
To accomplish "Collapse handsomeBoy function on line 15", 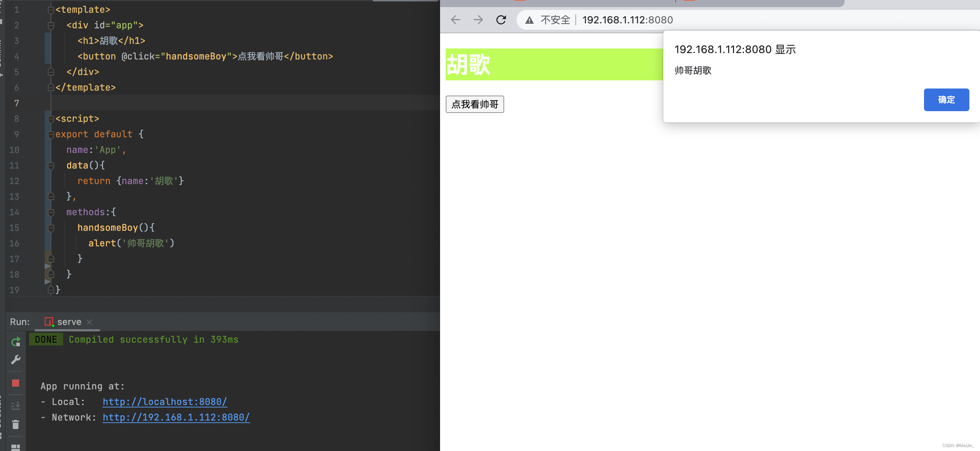I will 51,228.
